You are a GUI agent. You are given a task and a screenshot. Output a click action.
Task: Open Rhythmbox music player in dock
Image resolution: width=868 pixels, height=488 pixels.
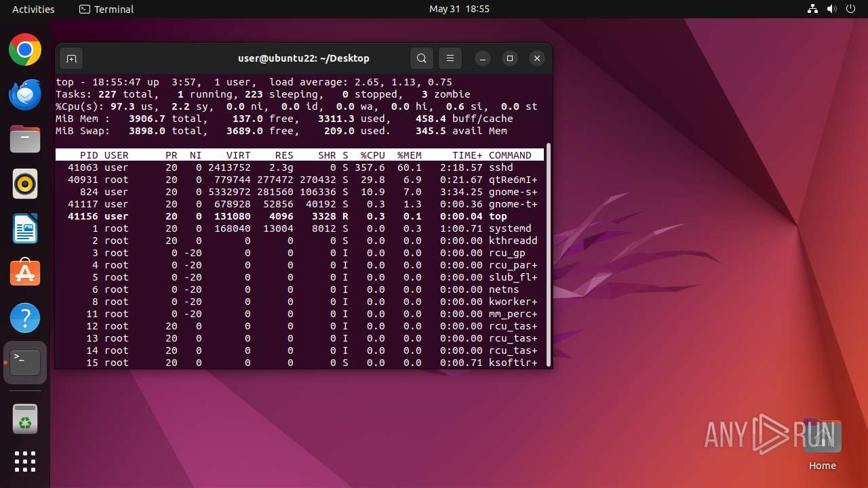[x=25, y=184]
